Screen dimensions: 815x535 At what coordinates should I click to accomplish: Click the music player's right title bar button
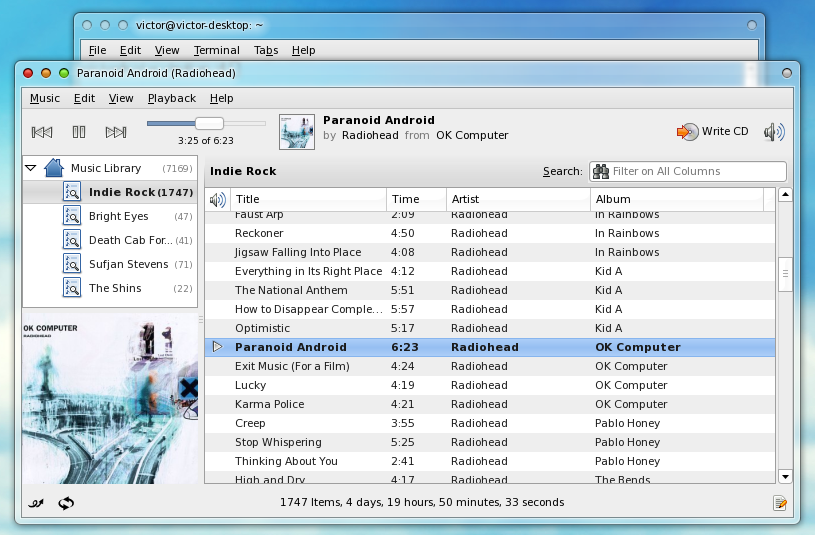(787, 73)
